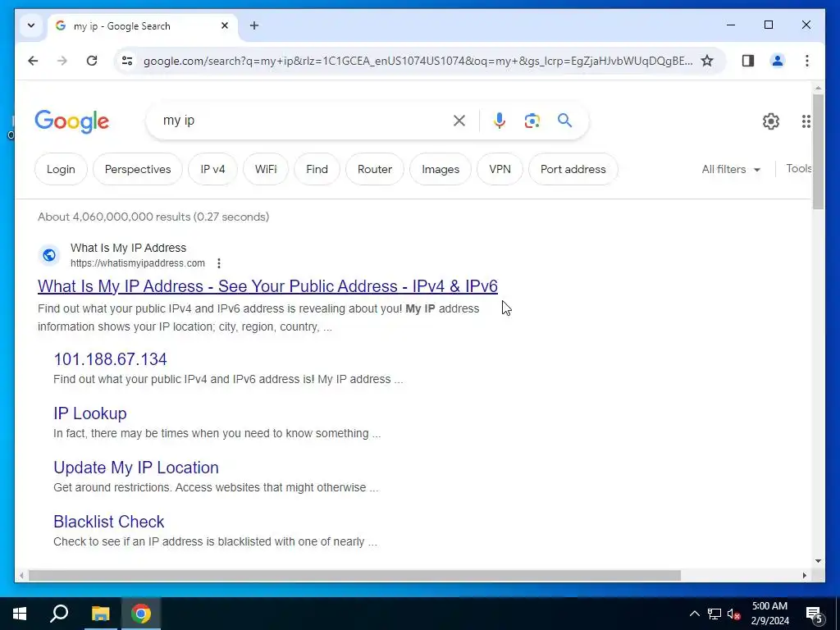Go to Google homepage via logo
This screenshot has height=630, width=840.
pyautogui.click(x=72, y=121)
